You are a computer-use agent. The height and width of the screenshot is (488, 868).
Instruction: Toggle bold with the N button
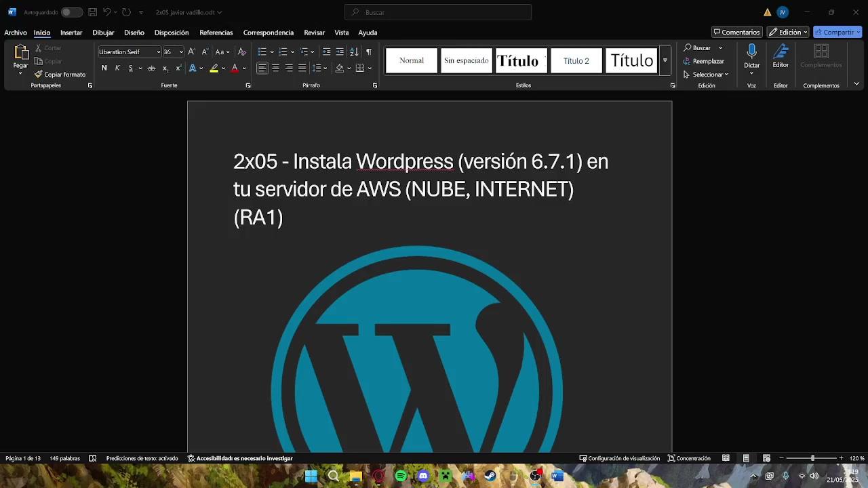pyautogui.click(x=104, y=68)
